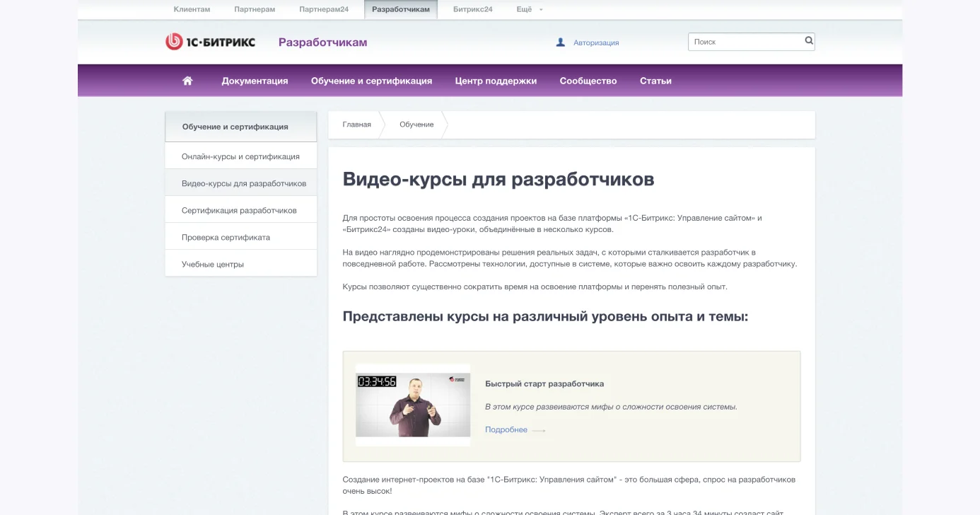Open the Документация menu
This screenshot has height=515, width=980.
pyautogui.click(x=255, y=80)
